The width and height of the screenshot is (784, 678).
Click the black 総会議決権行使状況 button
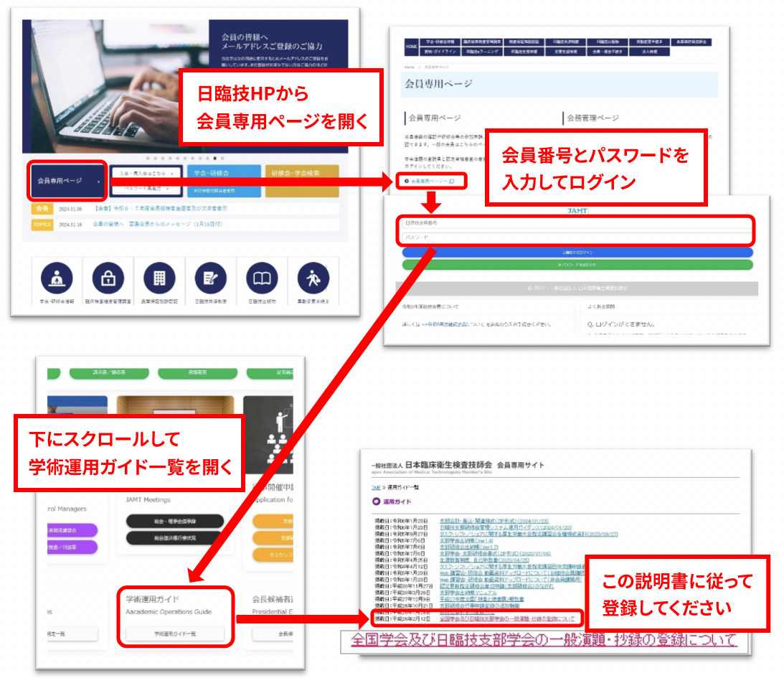tap(175, 538)
